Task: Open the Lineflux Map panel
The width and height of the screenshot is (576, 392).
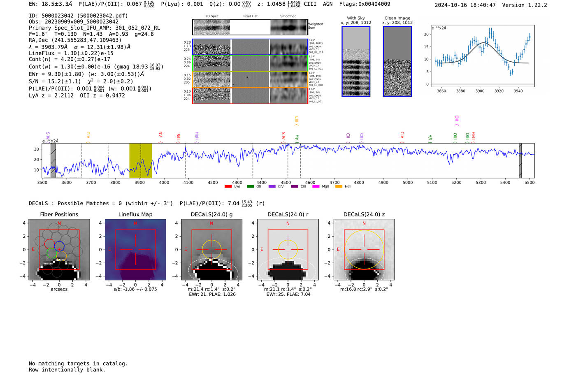Action: click(135, 250)
